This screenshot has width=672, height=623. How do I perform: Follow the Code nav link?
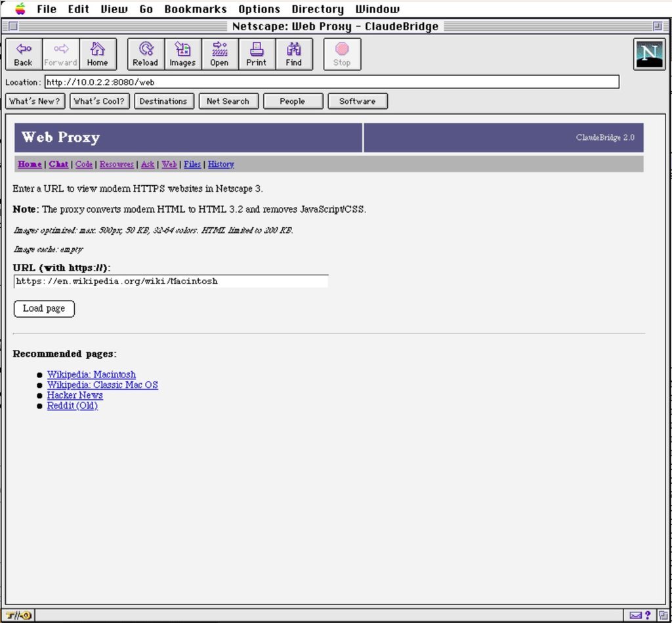[84, 164]
